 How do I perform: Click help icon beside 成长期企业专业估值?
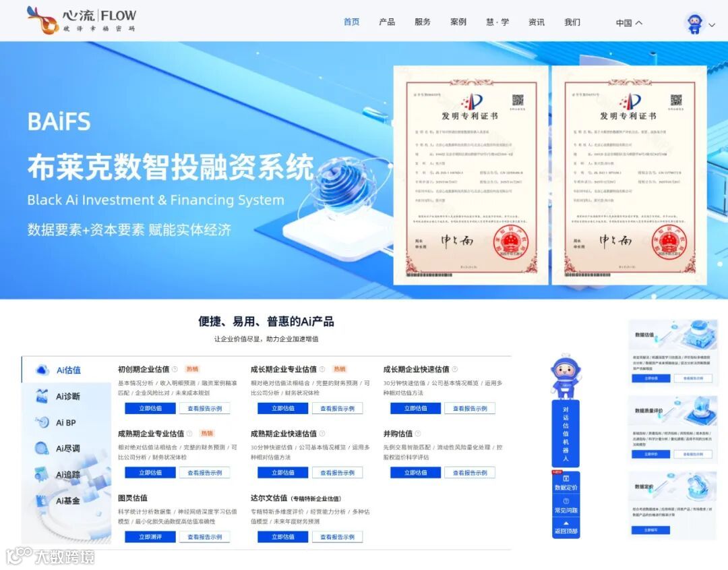point(322,369)
